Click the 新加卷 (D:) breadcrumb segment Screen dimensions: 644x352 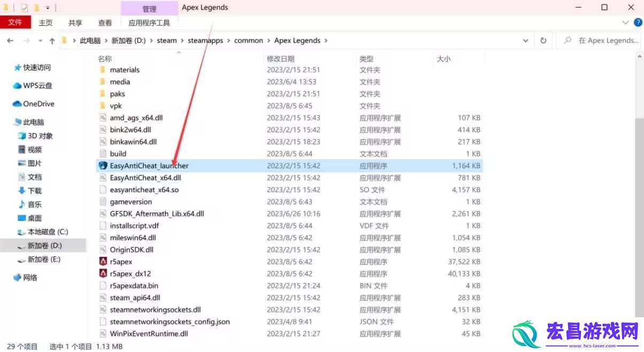click(x=128, y=41)
